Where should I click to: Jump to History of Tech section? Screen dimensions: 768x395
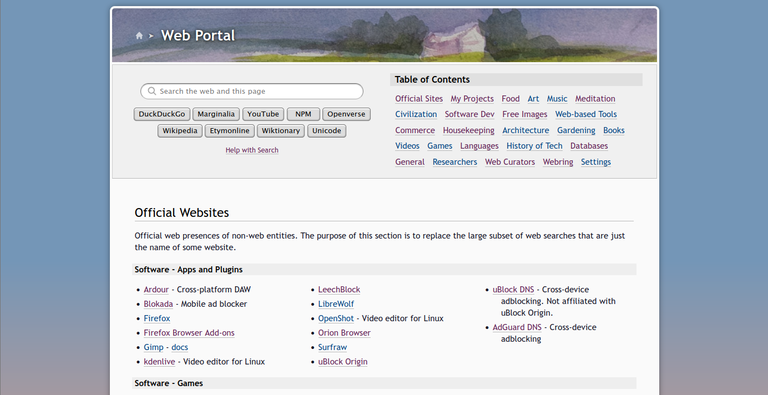[x=534, y=146]
